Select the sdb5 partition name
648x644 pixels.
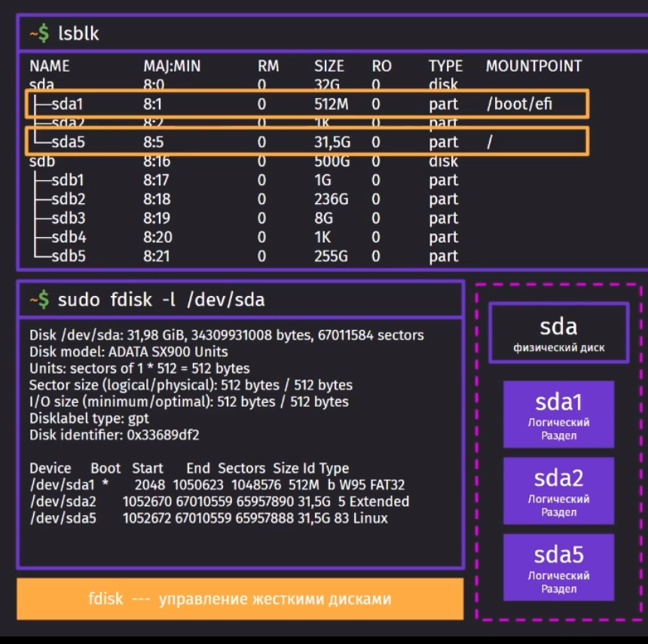(x=69, y=256)
